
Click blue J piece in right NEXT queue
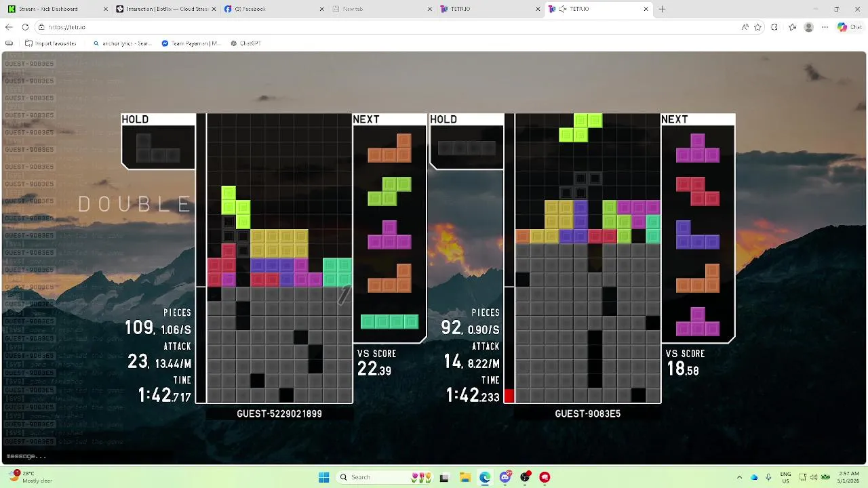[698, 235]
